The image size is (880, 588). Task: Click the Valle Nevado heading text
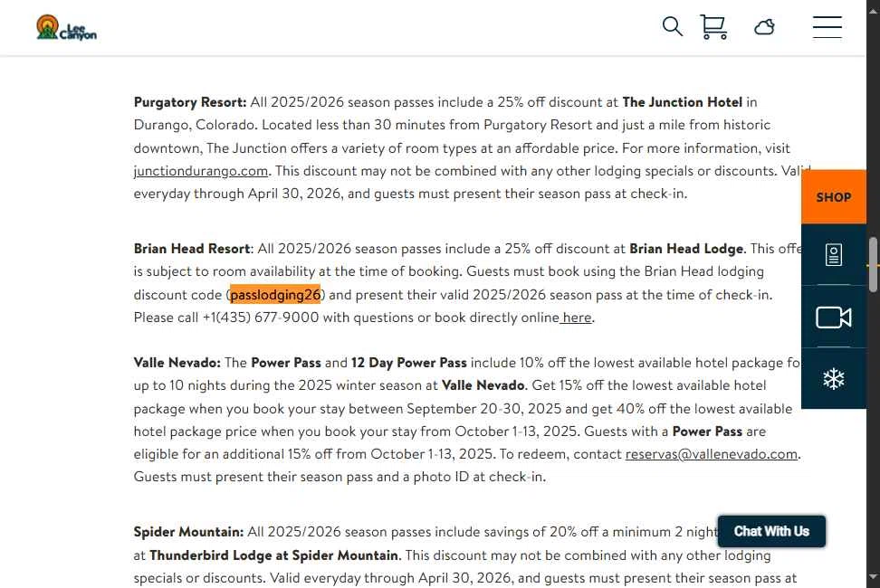(x=177, y=363)
